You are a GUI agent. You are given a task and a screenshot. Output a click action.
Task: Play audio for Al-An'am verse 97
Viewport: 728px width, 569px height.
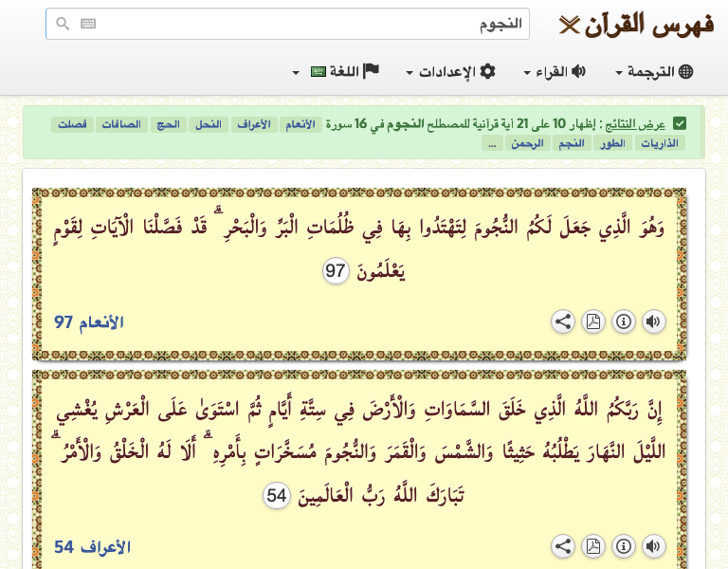(653, 321)
